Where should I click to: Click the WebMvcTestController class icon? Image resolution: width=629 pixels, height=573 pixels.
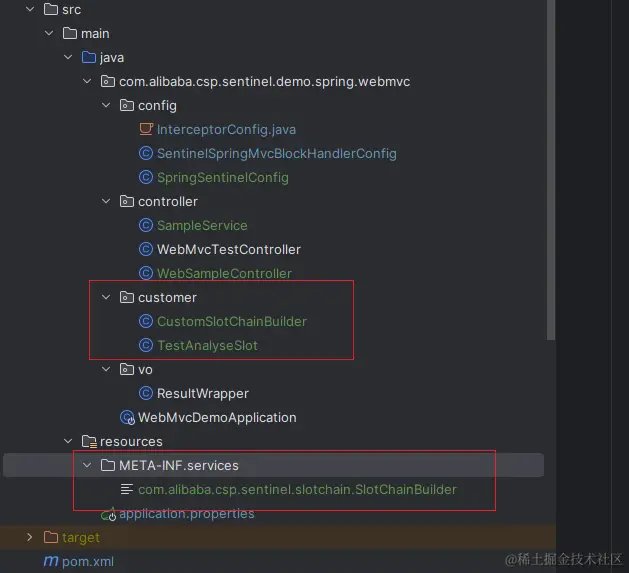[146, 249]
